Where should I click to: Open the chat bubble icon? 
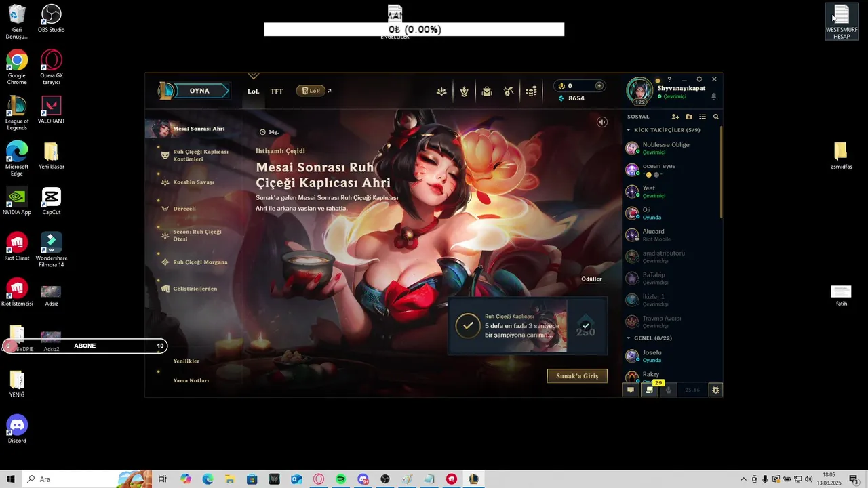(x=631, y=390)
